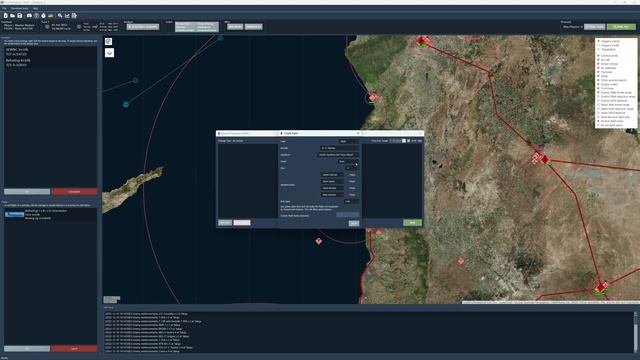The height and width of the screenshot is (360, 640).
Task: Open the first pilot roster dropdown
Action: [x=332, y=175]
